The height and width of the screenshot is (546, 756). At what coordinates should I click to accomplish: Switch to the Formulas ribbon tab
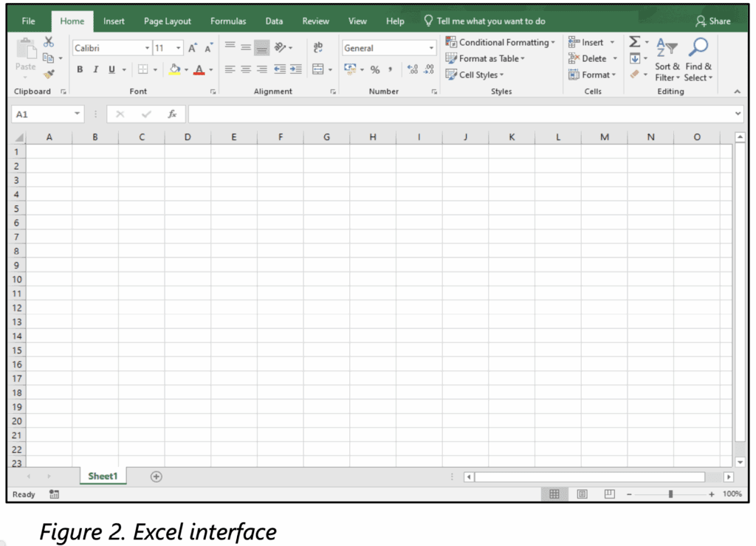227,21
